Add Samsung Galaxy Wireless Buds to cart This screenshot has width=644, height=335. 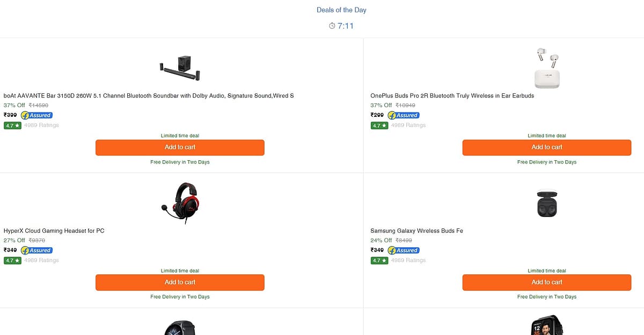point(547,282)
